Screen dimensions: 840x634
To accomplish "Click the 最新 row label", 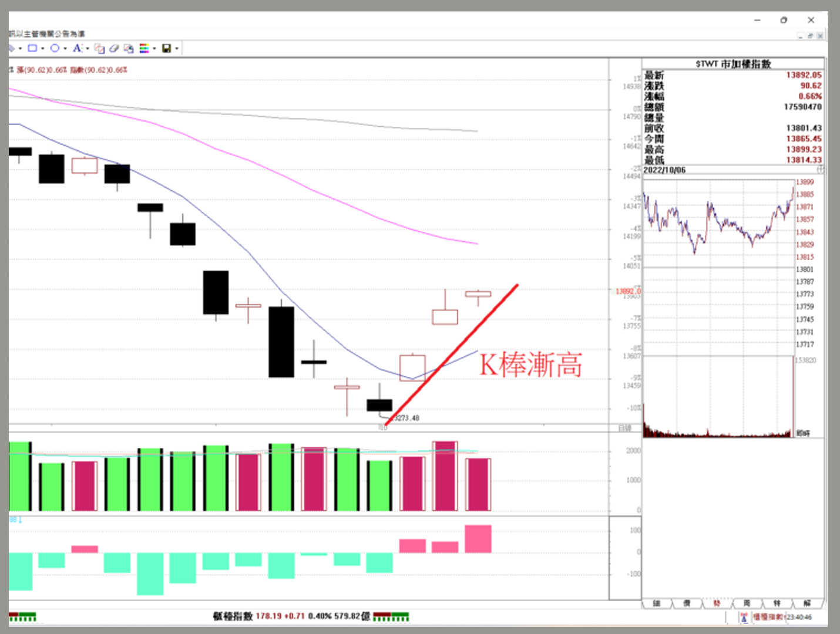I will pos(654,75).
